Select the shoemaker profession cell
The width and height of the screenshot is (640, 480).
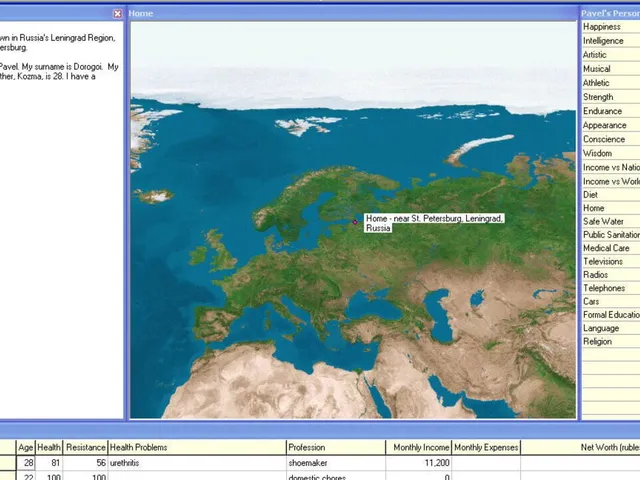[336, 463]
